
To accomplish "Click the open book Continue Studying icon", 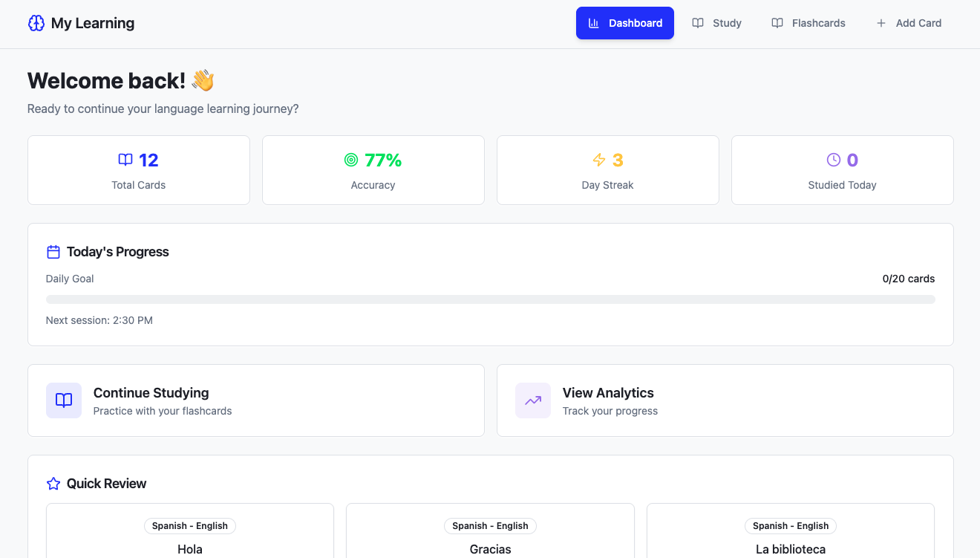I will (64, 400).
